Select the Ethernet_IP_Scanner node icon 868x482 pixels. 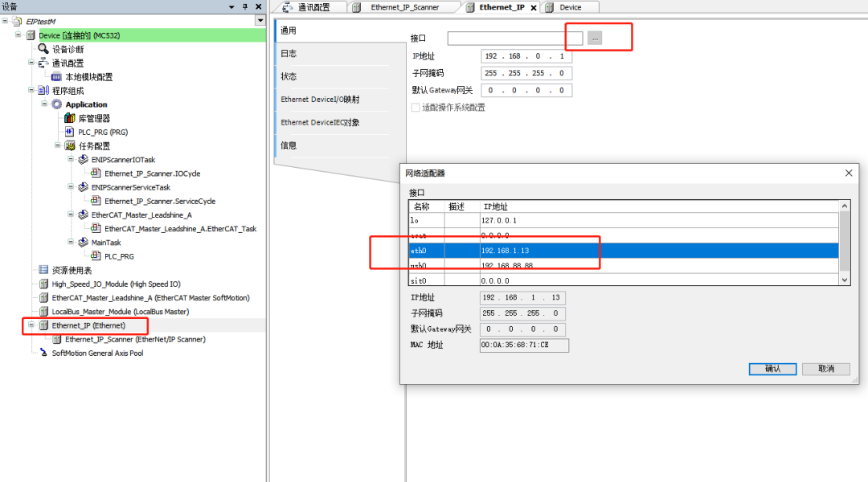[x=58, y=338]
